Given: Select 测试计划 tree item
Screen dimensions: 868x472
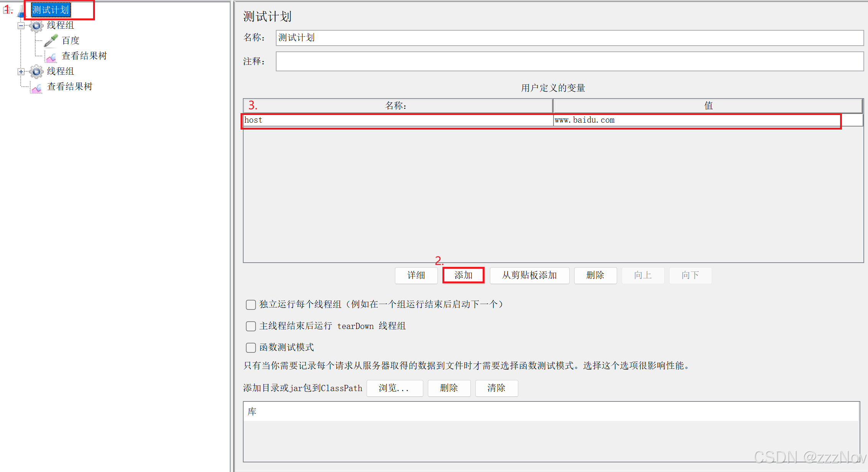Looking at the screenshot, I should click(x=51, y=10).
